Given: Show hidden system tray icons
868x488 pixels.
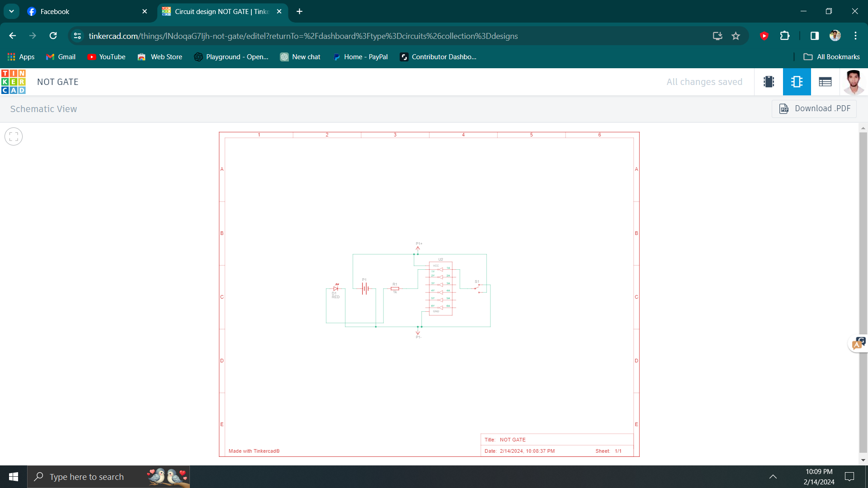Looking at the screenshot, I should click(x=773, y=477).
